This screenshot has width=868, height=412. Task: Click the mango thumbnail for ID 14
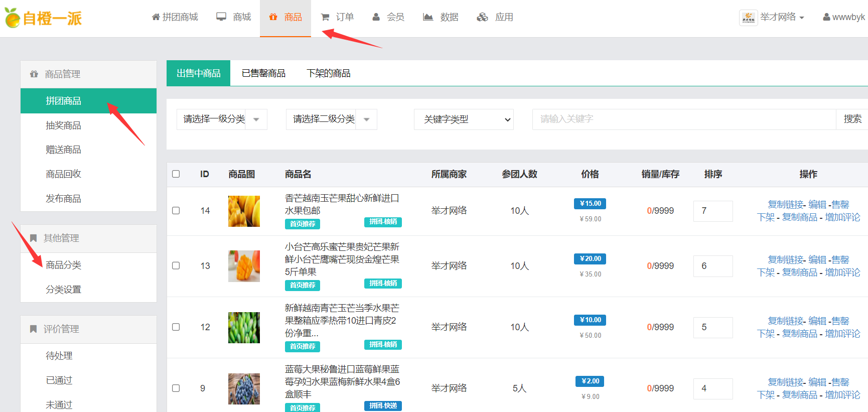click(244, 211)
